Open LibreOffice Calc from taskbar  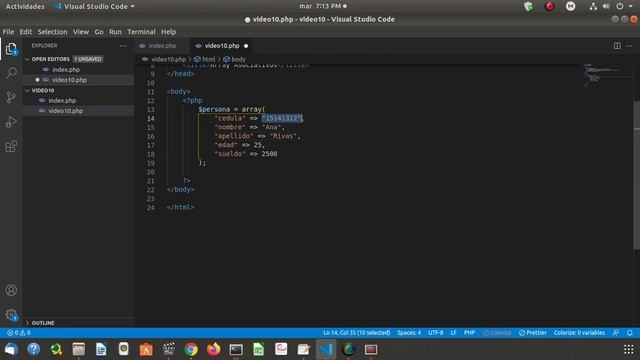[x=258, y=349]
